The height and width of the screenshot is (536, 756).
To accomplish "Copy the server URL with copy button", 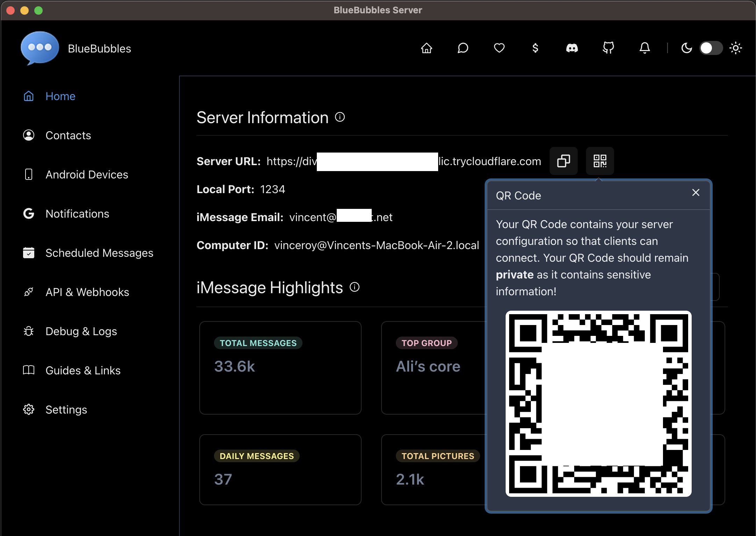I will click(563, 161).
